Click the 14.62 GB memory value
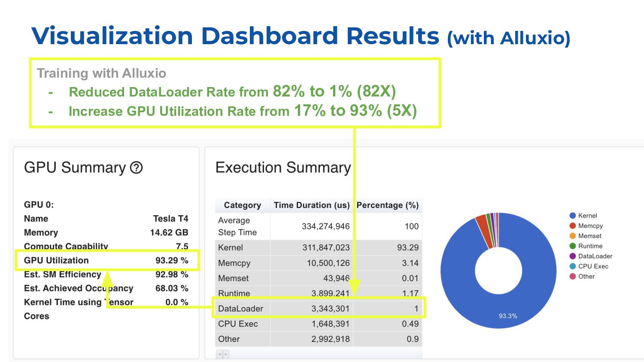The image size is (644, 362). [x=169, y=232]
